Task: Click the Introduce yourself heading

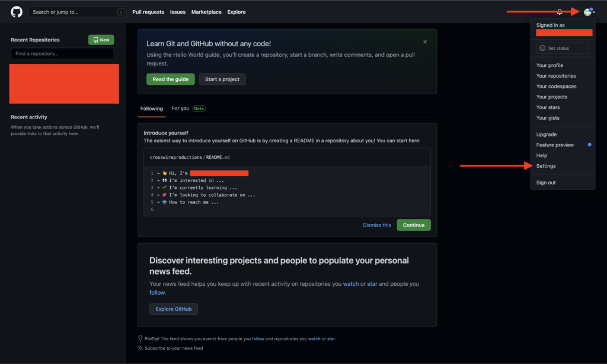Action: pos(166,133)
